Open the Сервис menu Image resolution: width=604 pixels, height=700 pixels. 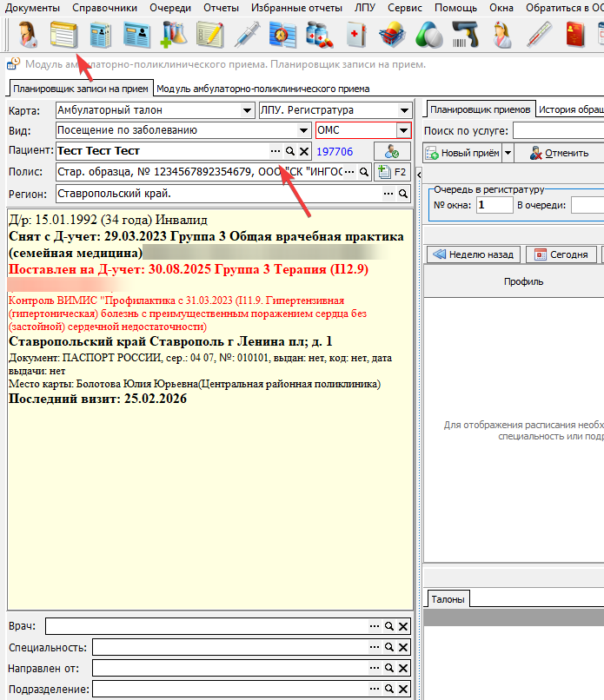[x=405, y=8]
